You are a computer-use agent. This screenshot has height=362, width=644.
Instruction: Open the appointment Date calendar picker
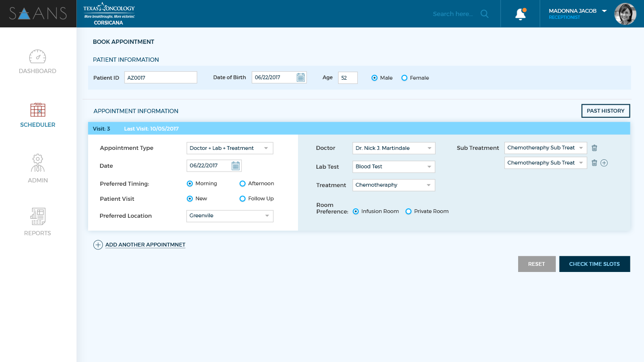coord(236,166)
